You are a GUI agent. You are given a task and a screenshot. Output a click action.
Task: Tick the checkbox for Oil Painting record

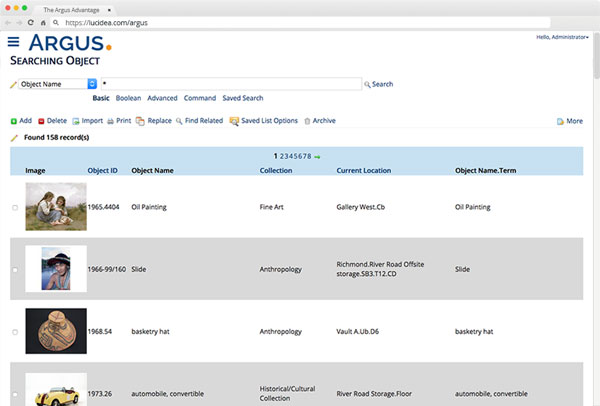(x=14, y=207)
